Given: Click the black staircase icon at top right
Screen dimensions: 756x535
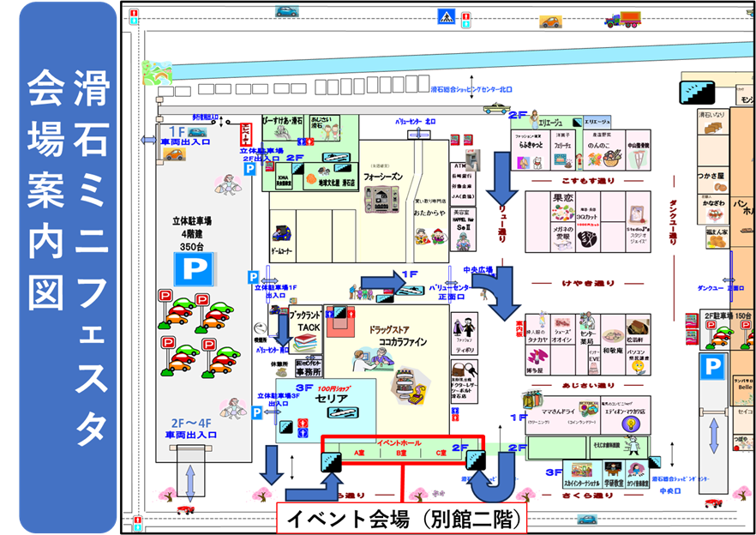Looking at the screenshot, I should (693, 92).
